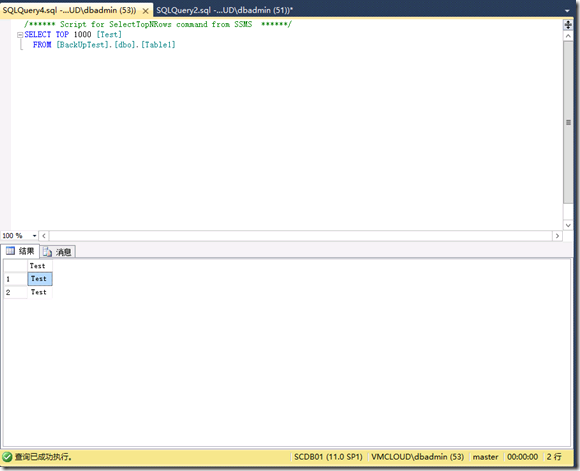Click the results grid select-all corner

(x=16, y=266)
